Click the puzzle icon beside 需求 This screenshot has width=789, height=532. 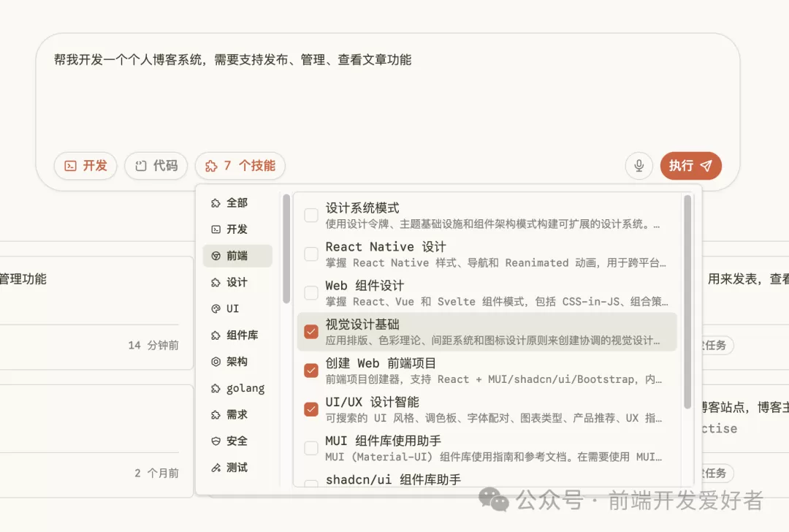[216, 415]
